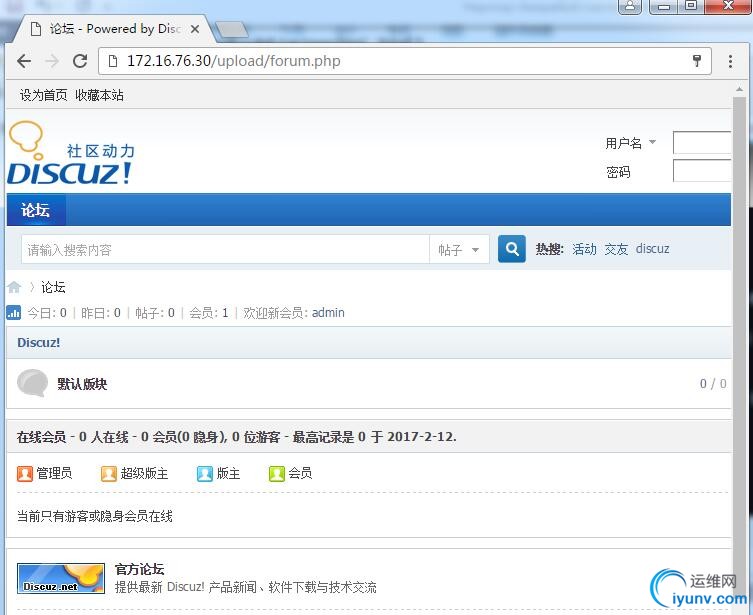This screenshot has width=753, height=615.
Task: Click the saved password key icon
Action: [x=697, y=60]
